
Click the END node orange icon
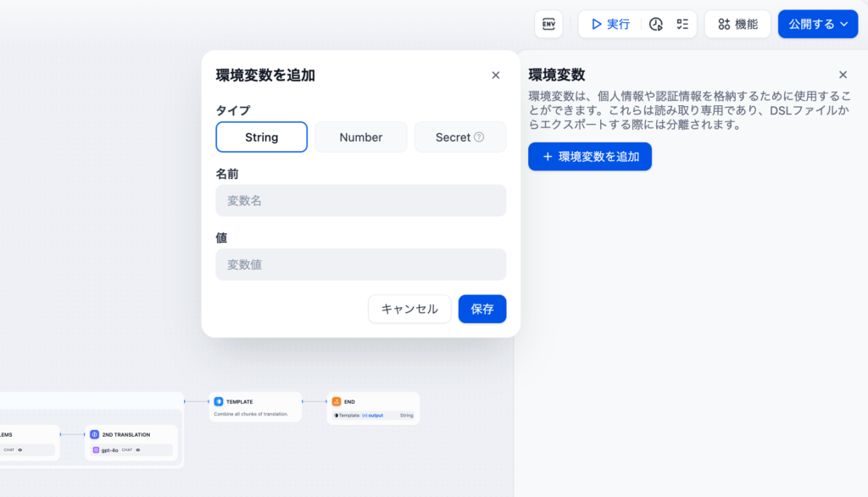(337, 401)
